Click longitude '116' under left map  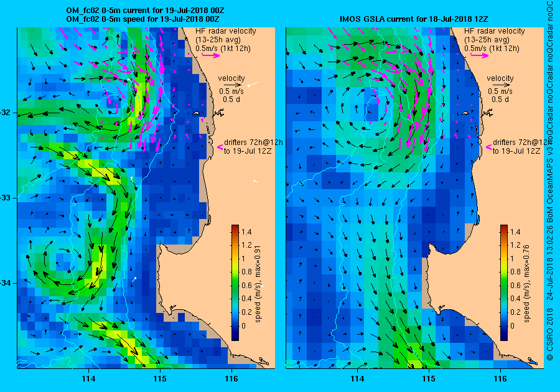pos(231,379)
